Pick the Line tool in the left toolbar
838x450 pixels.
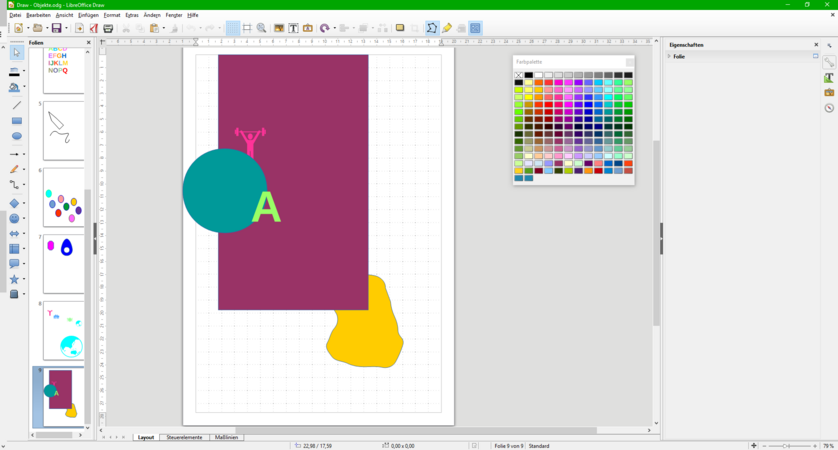[16, 104]
